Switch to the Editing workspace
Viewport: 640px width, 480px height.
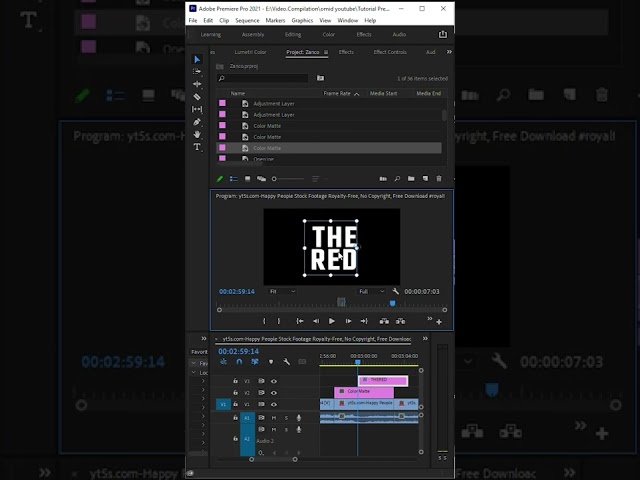293,35
